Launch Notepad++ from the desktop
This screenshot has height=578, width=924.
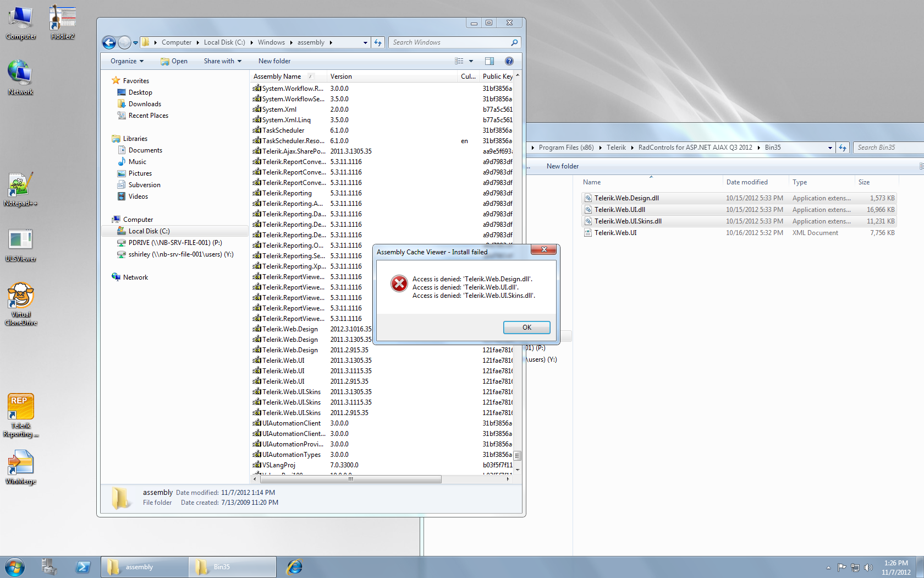20,189
